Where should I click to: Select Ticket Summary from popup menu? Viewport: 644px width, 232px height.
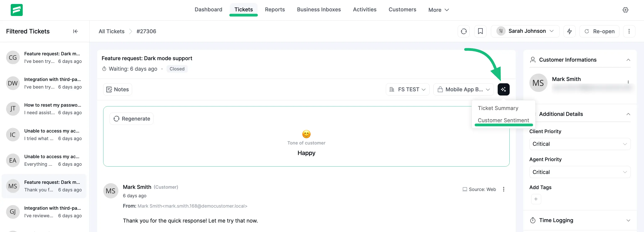point(498,108)
